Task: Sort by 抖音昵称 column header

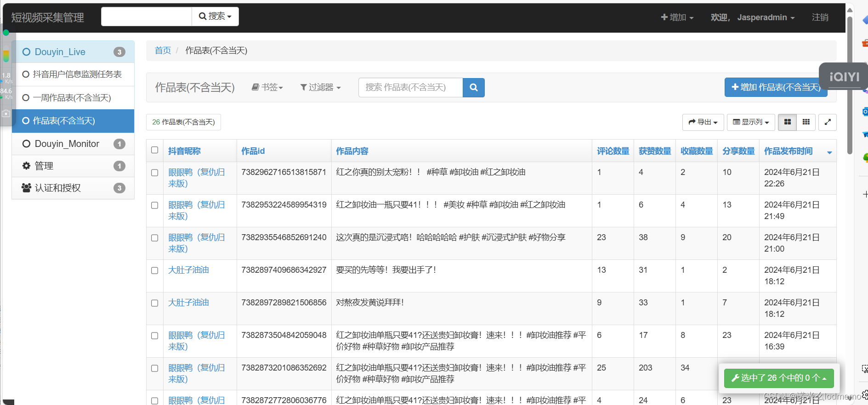Action: [184, 151]
